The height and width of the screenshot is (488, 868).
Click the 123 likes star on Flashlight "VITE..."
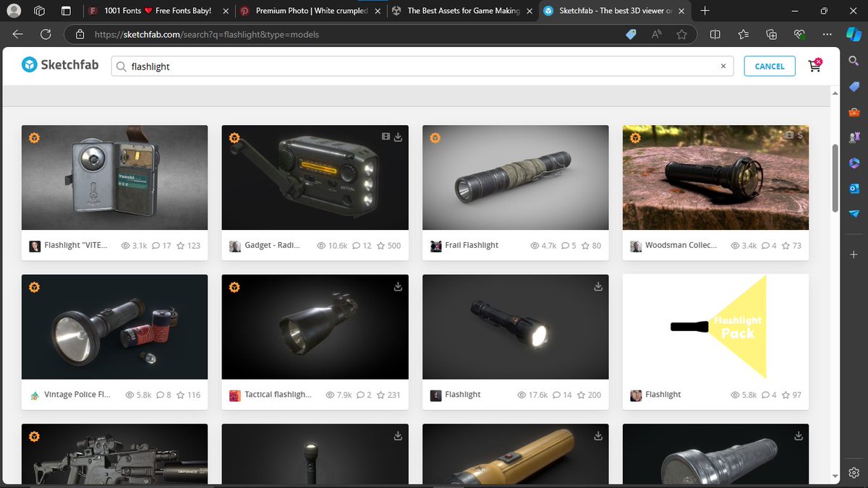pos(179,246)
